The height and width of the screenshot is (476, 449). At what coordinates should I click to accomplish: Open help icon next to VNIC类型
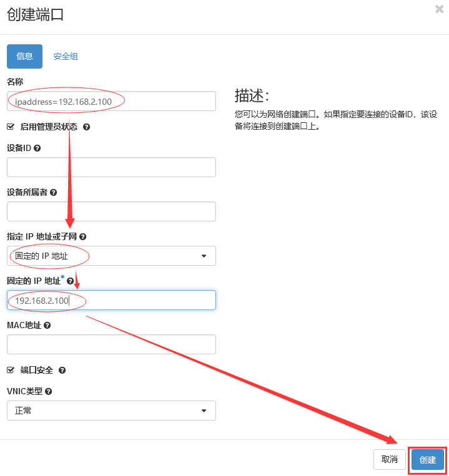click(48, 392)
